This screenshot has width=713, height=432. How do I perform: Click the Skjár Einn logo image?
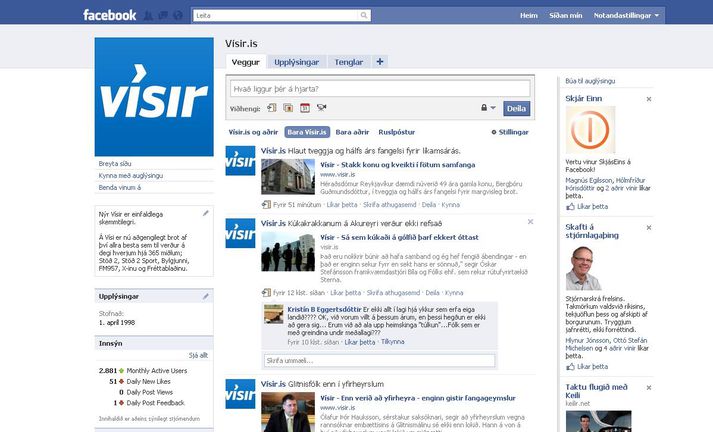click(x=590, y=130)
